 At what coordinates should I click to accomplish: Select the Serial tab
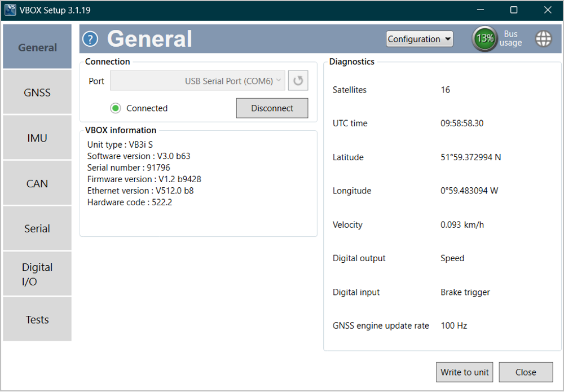tap(37, 228)
